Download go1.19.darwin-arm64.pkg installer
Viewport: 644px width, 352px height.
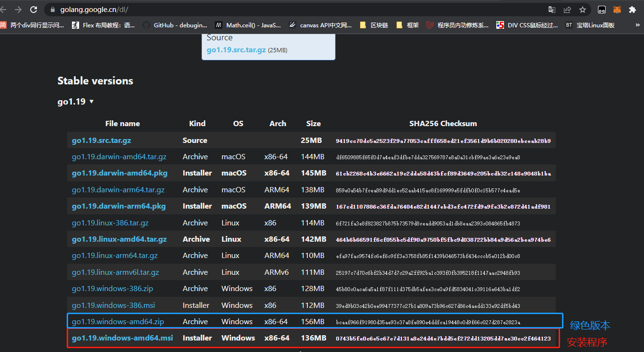[118, 206]
